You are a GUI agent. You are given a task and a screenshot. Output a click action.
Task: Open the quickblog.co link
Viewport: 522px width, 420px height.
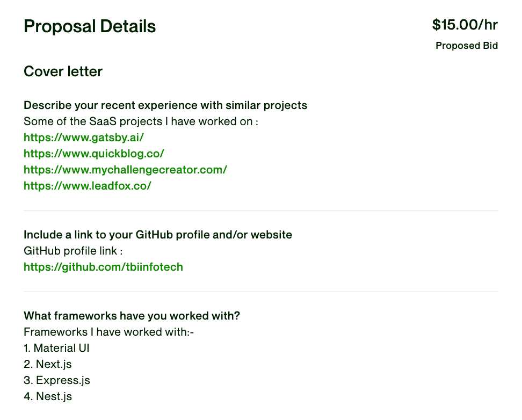94,154
